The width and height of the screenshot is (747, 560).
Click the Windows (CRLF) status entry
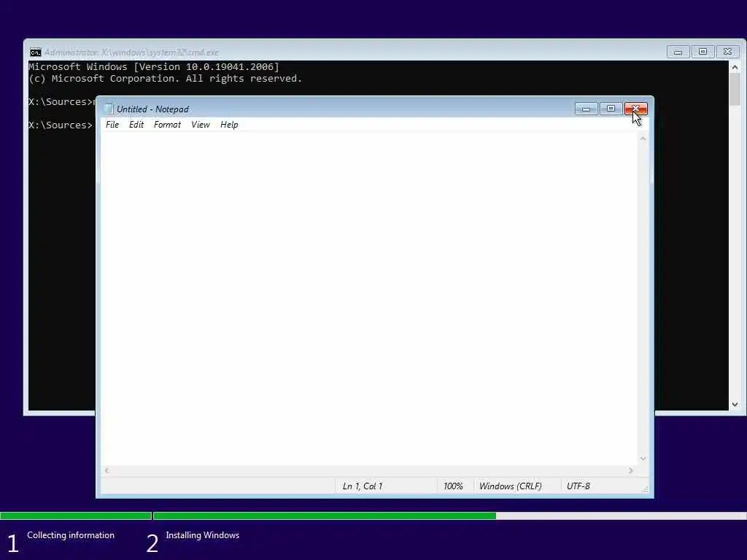click(510, 486)
